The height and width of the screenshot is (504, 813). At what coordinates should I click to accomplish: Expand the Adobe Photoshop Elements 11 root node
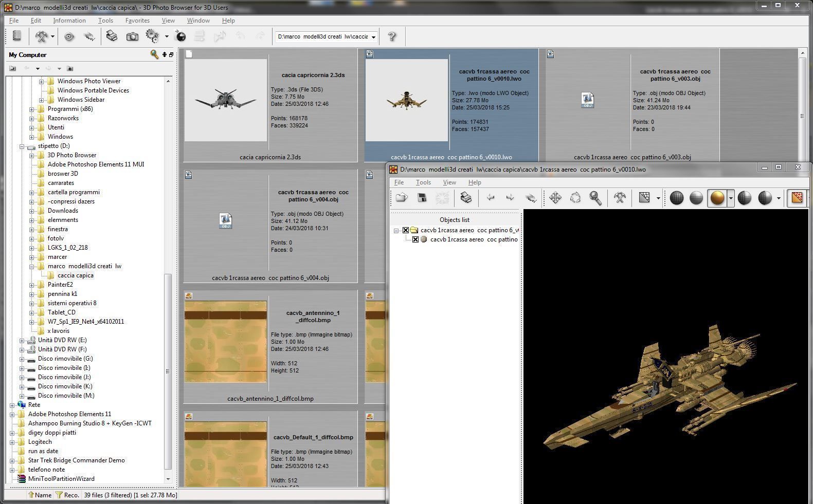click(x=12, y=415)
